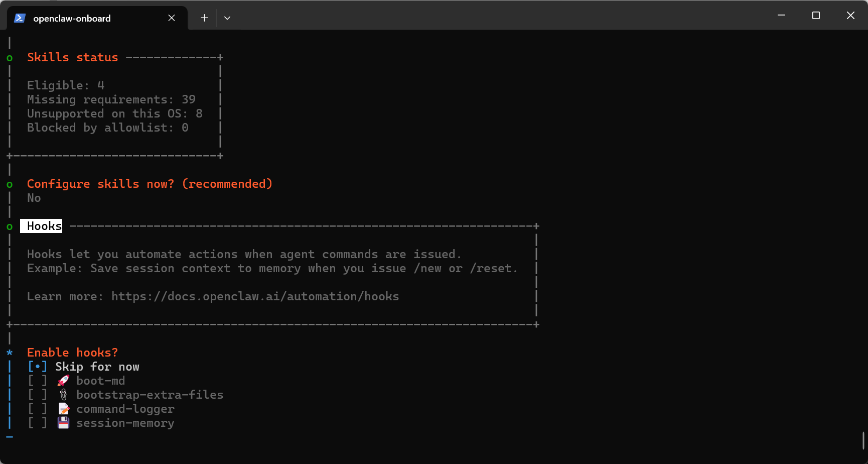
Task: Open the new tab profile dropdown
Action: click(227, 18)
